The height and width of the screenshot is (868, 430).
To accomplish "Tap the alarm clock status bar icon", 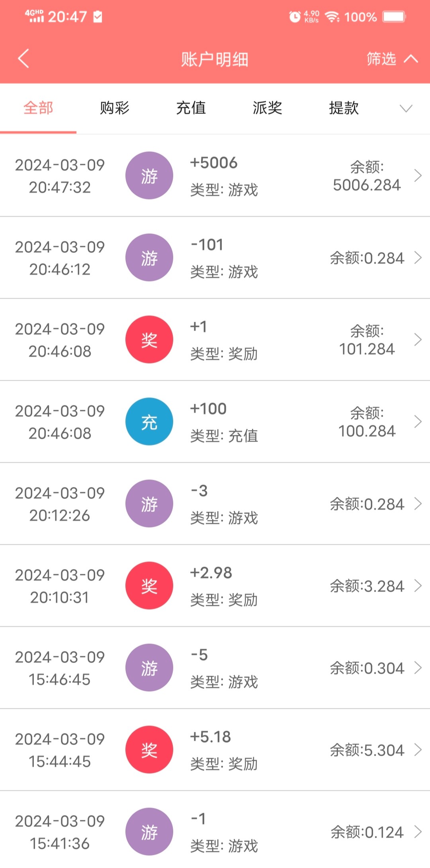I will pos(295,17).
